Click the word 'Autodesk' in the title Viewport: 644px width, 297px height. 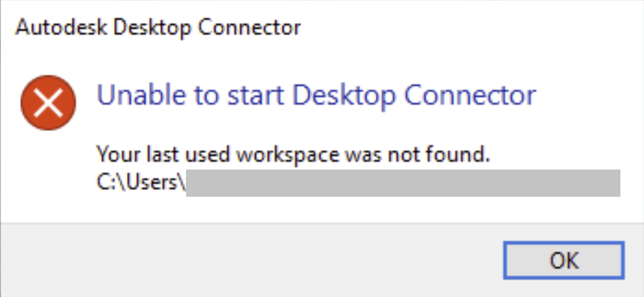click(61, 27)
